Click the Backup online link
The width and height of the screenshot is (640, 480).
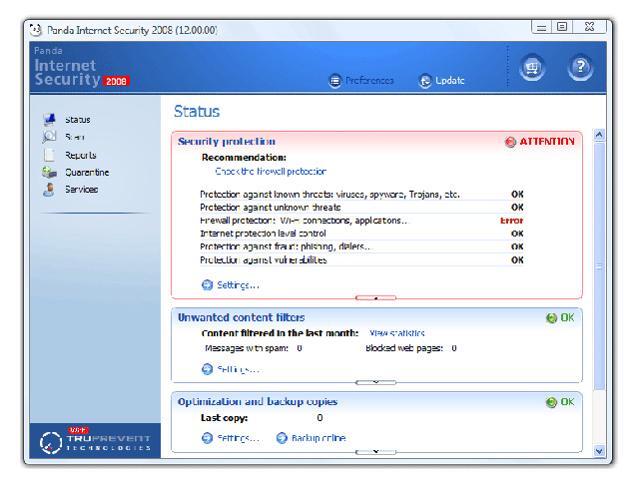click(319, 438)
